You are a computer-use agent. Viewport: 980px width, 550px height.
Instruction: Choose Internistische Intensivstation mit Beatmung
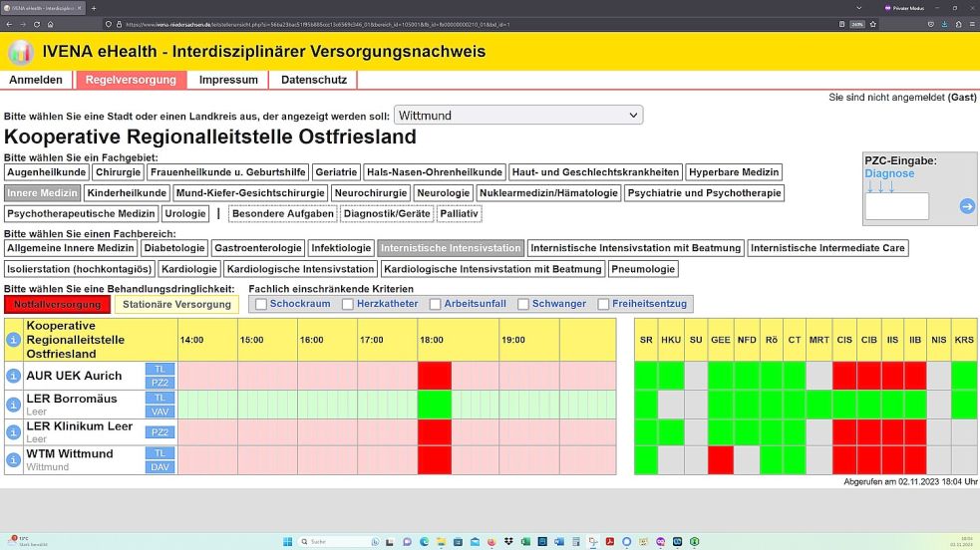tap(636, 248)
